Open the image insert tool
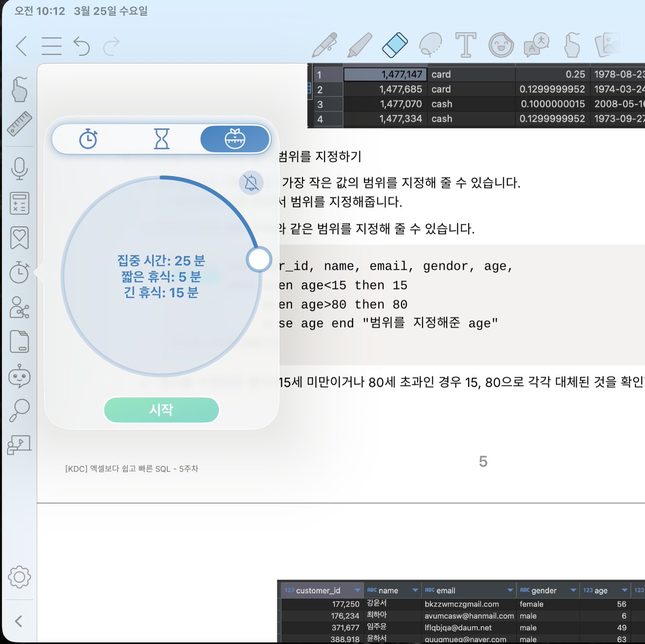 point(608,45)
